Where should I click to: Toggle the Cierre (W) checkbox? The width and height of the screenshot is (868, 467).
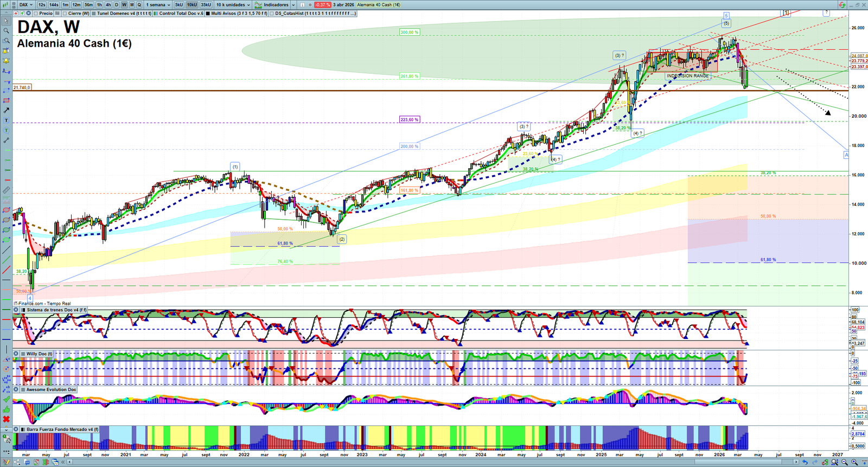coord(65,14)
